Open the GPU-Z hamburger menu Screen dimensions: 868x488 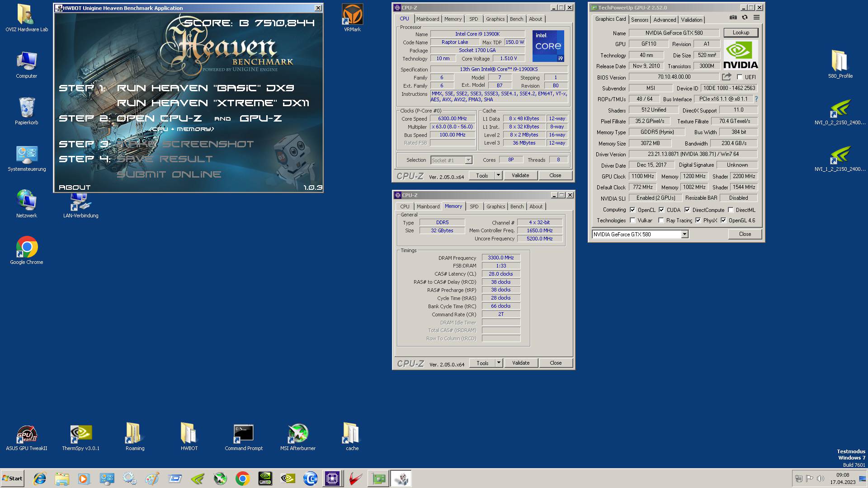[x=756, y=18]
